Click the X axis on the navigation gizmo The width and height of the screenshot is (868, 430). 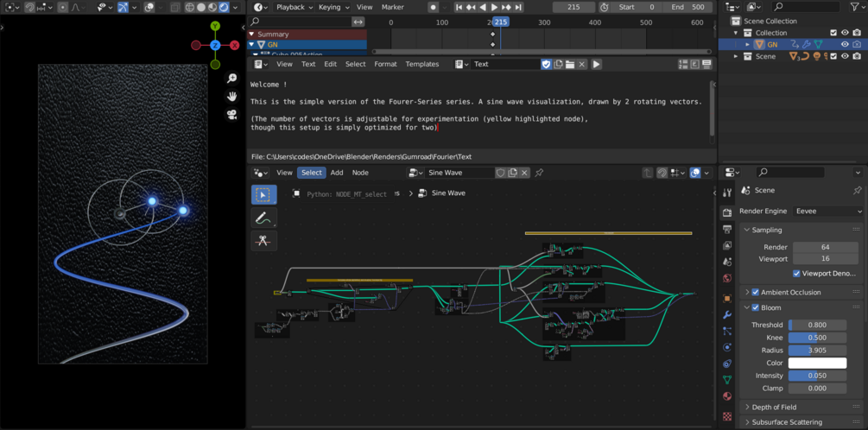[x=235, y=46]
